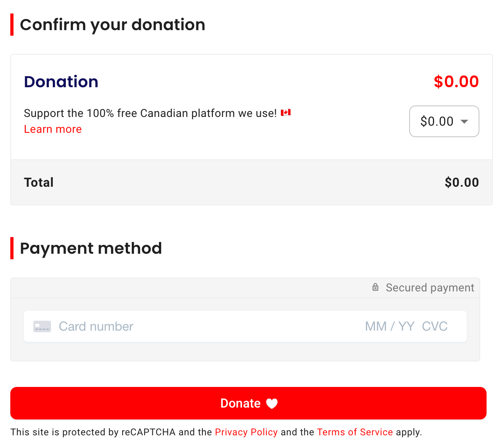Open the Learn more link
The image size is (504, 448).
pos(53,129)
